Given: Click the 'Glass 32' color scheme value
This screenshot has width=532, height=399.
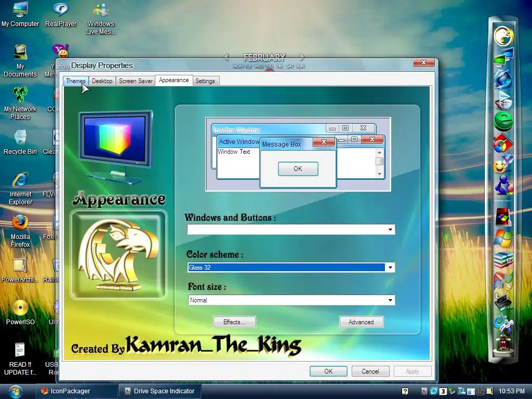Looking at the screenshot, I should click(x=199, y=268).
